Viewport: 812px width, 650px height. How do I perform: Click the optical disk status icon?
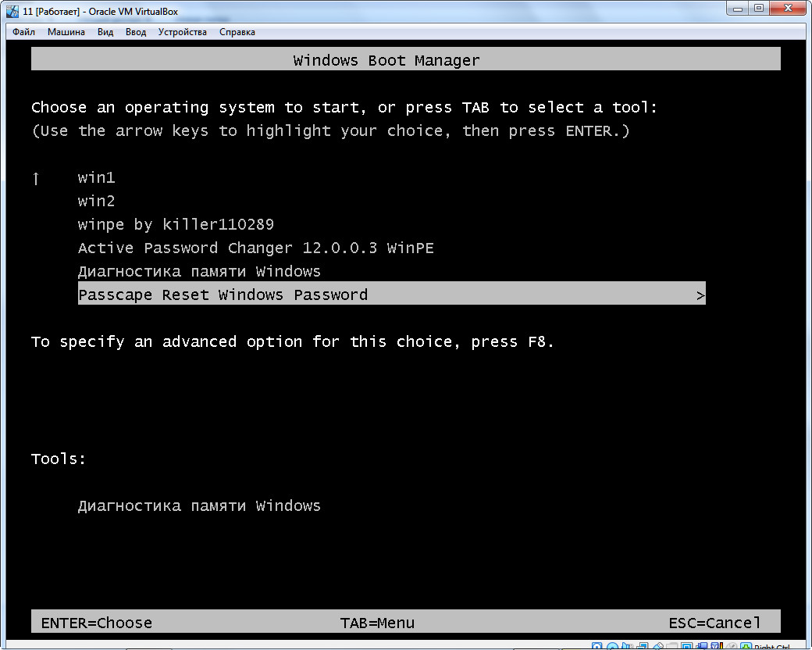613,647
